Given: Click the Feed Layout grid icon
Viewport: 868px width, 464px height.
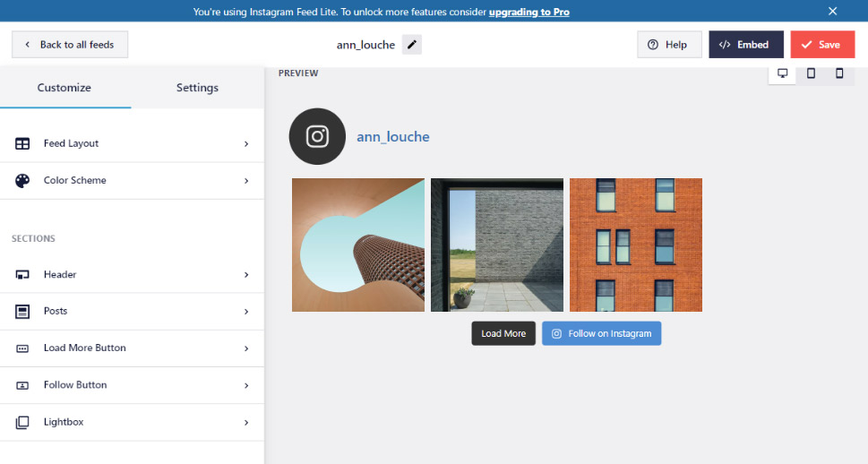Looking at the screenshot, I should coord(22,143).
